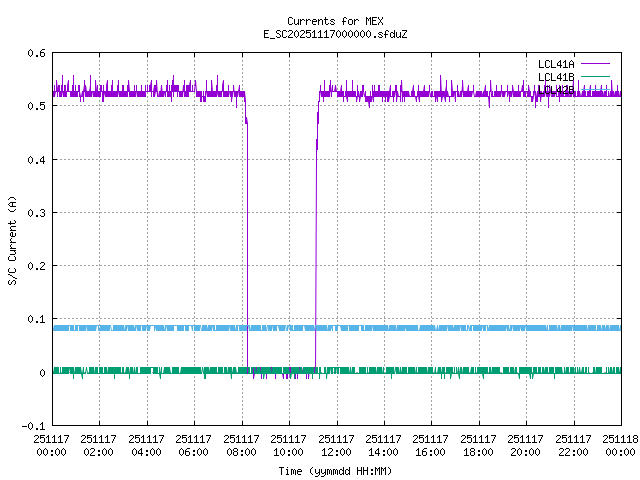Click the LCL41A legend label
The height and width of the screenshot is (480, 640).
tap(556, 64)
